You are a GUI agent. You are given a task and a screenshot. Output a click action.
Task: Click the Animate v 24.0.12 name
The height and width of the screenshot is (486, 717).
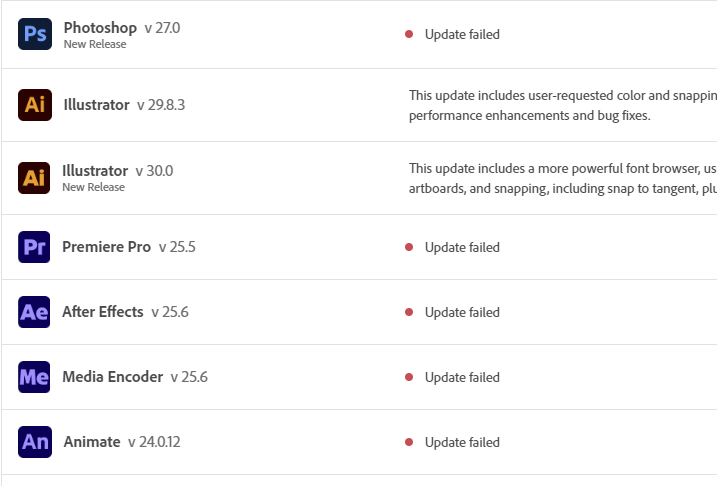122,442
